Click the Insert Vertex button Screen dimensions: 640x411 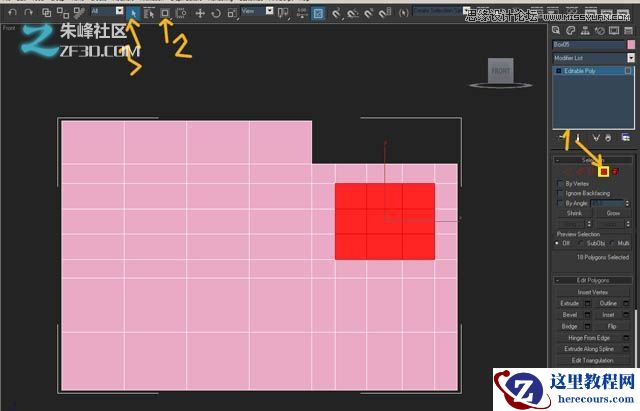point(593,292)
